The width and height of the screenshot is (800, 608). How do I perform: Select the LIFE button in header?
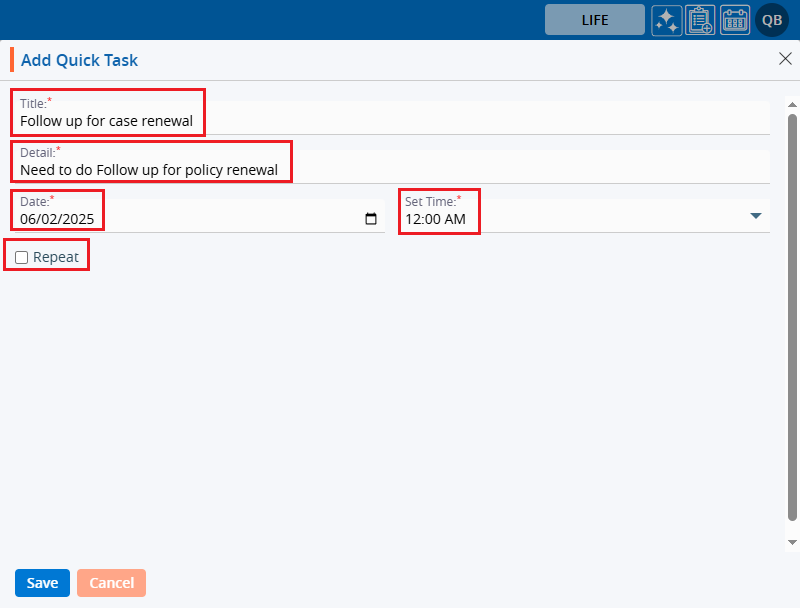594,20
